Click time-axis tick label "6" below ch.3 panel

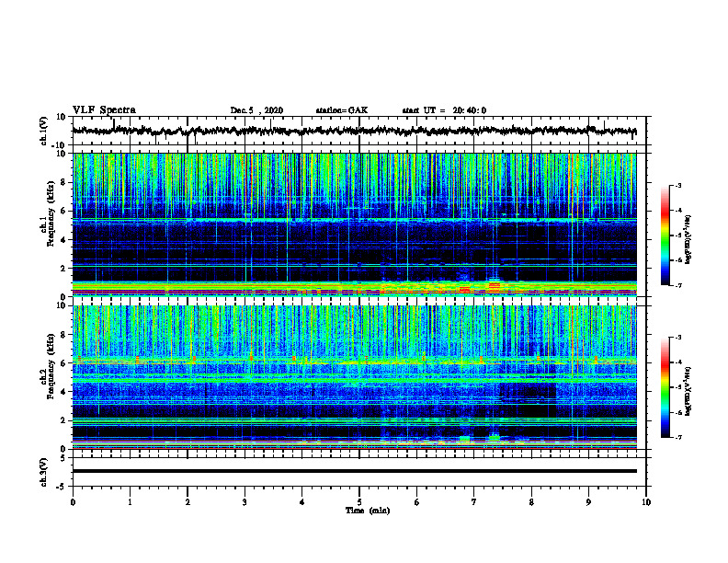pyautogui.click(x=417, y=502)
